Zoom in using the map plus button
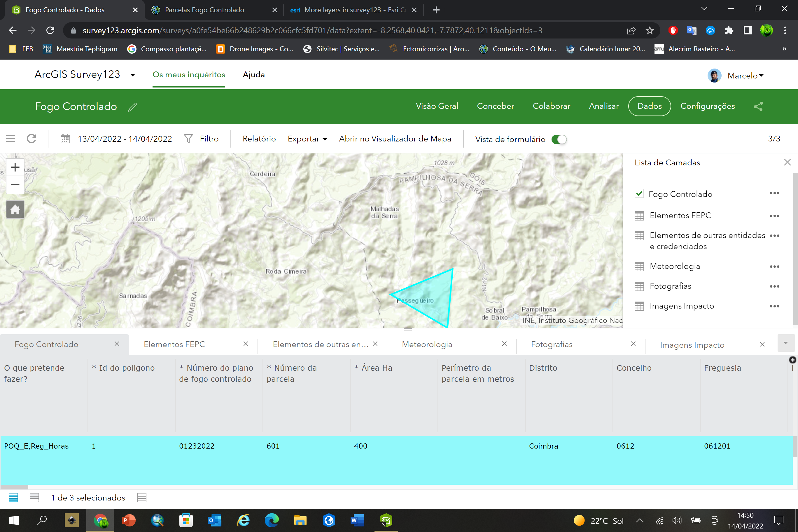The width and height of the screenshot is (798, 532). [x=15, y=167]
